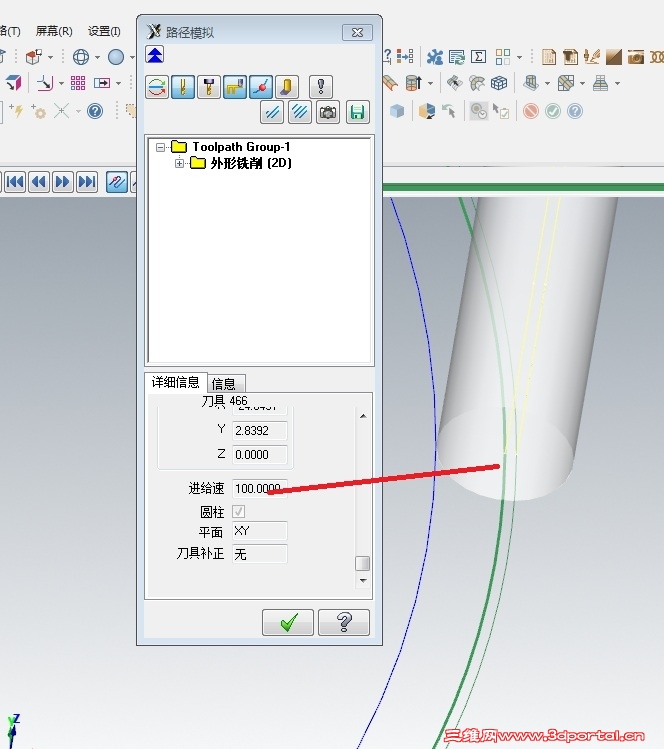Click the brown diagonal gradient square icon
The width and height of the screenshot is (664, 749).
point(614,57)
